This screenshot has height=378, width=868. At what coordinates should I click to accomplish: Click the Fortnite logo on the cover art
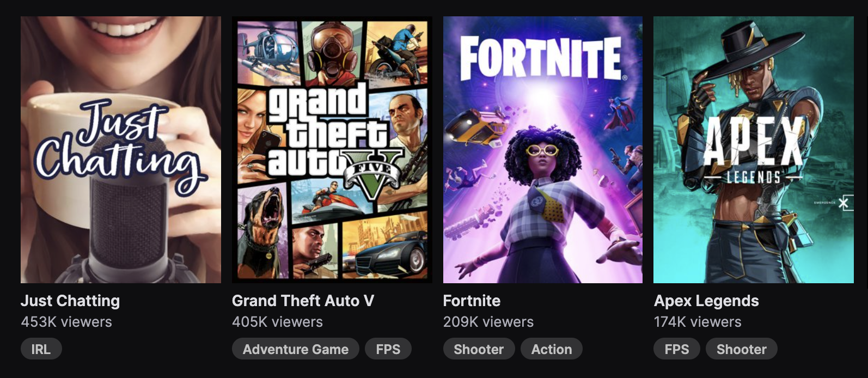(542, 54)
